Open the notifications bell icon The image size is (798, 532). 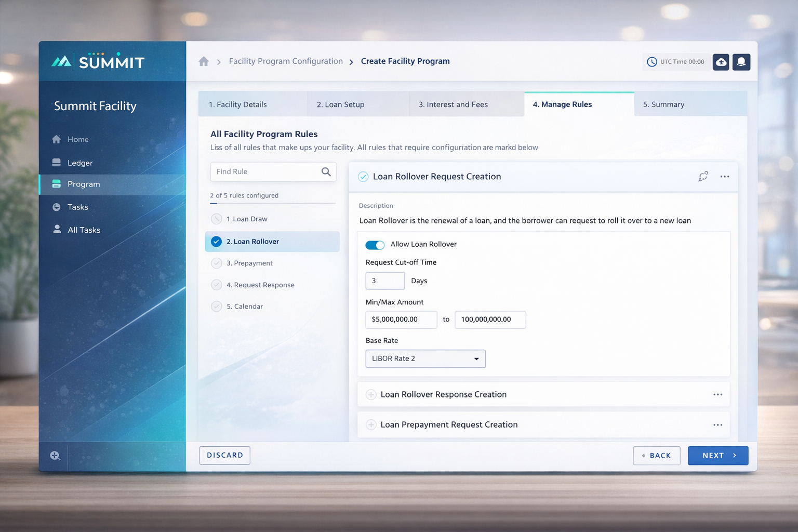pos(741,62)
